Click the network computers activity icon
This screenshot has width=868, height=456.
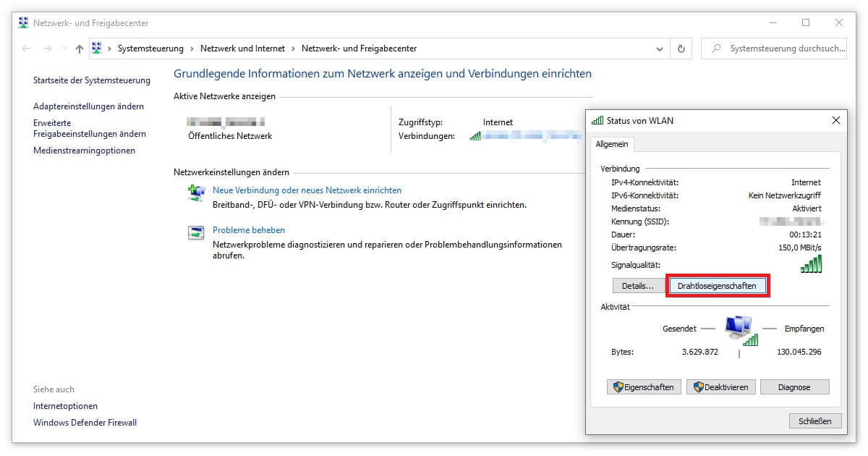point(739,329)
